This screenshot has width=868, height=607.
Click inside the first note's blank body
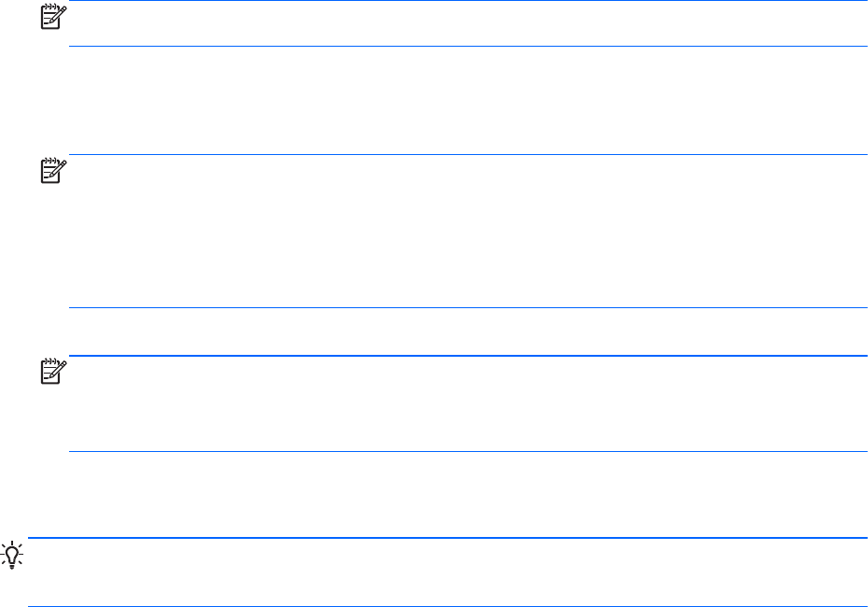click(x=467, y=23)
